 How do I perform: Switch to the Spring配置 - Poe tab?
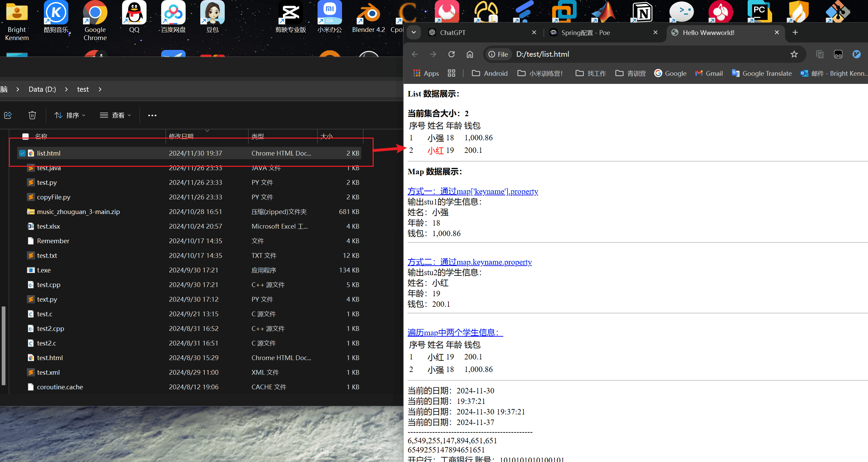point(585,33)
